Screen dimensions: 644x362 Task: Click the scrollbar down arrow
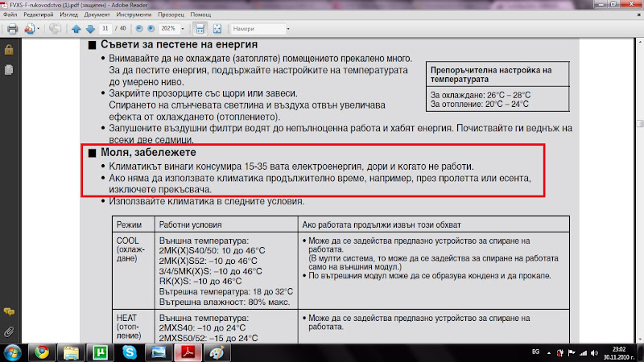click(640, 339)
